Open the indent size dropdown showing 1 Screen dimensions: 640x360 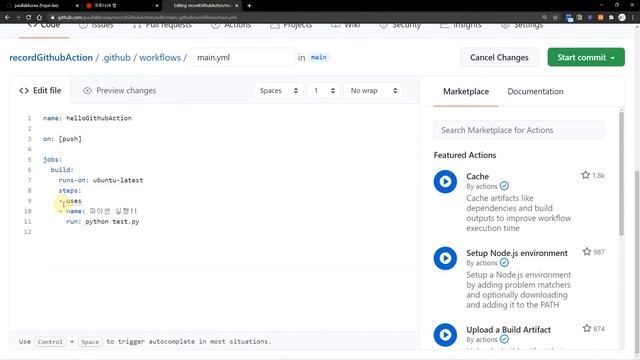pyautogui.click(x=323, y=91)
